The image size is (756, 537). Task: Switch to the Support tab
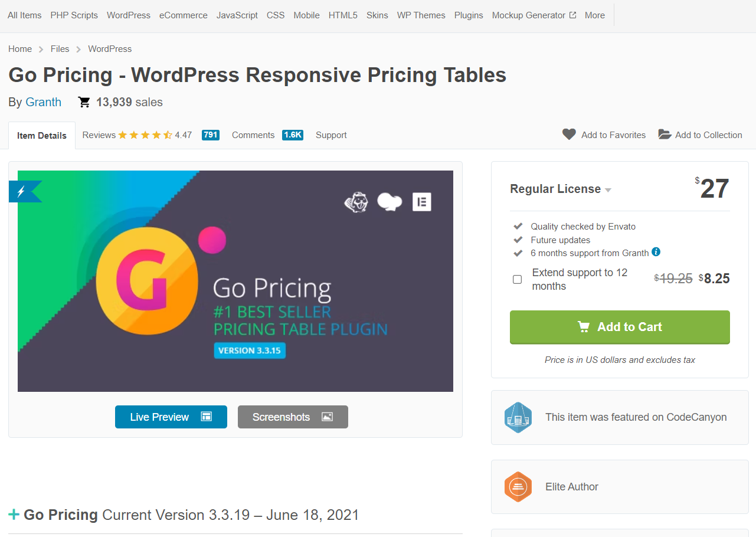(x=331, y=135)
